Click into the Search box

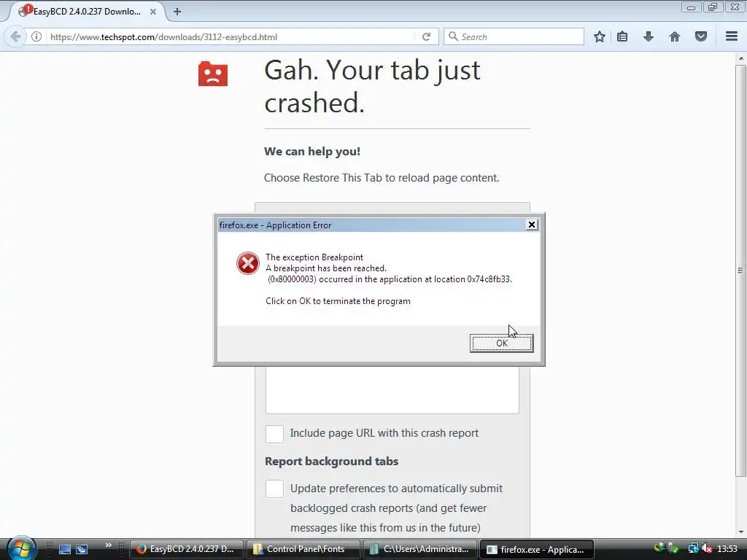pos(514,36)
